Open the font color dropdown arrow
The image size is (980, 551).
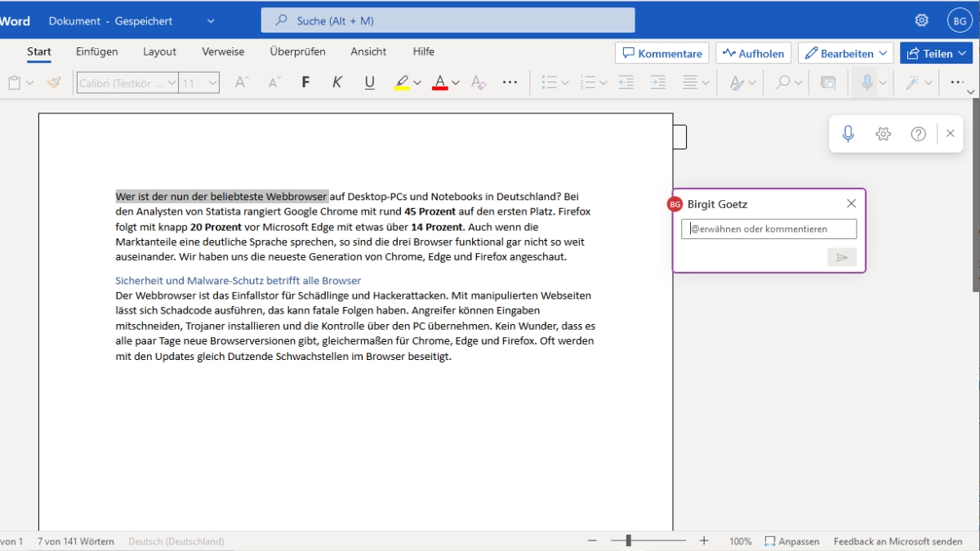[x=456, y=82]
